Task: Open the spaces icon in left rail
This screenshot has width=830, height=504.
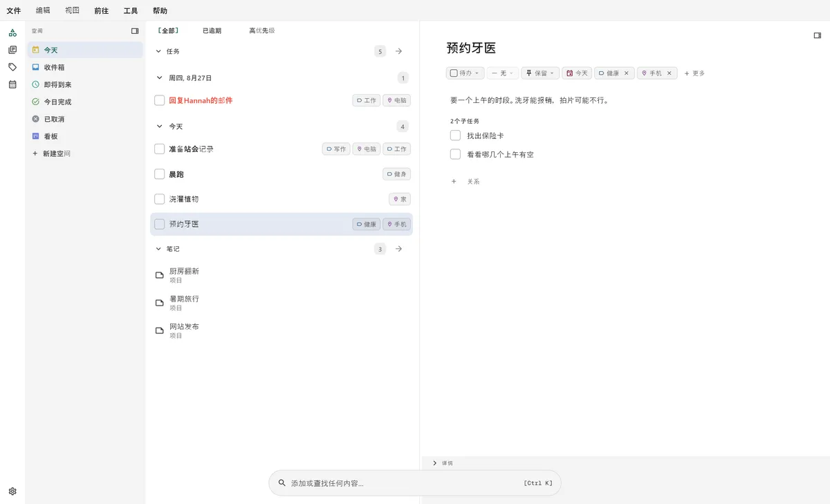Action: 12,32
